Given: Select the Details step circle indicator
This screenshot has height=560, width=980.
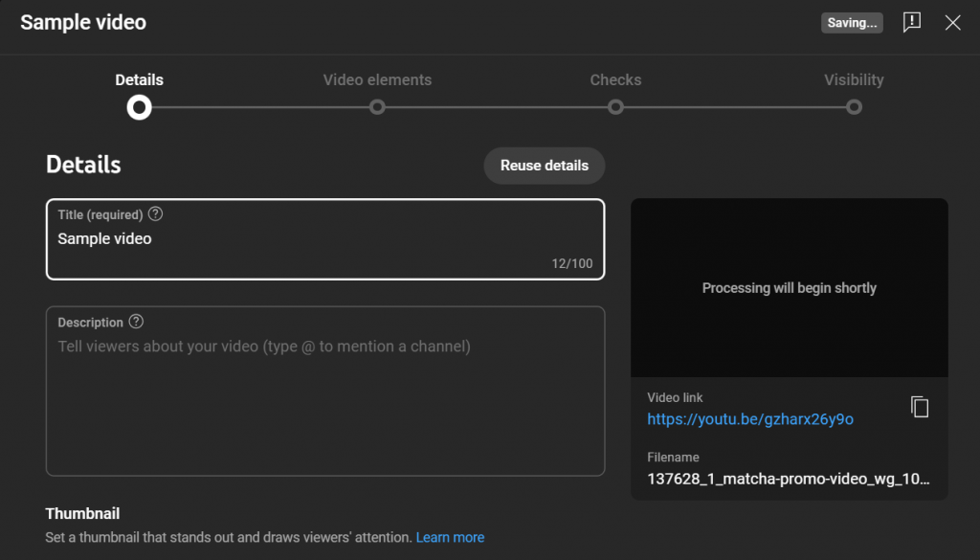Looking at the screenshot, I should click(x=139, y=108).
